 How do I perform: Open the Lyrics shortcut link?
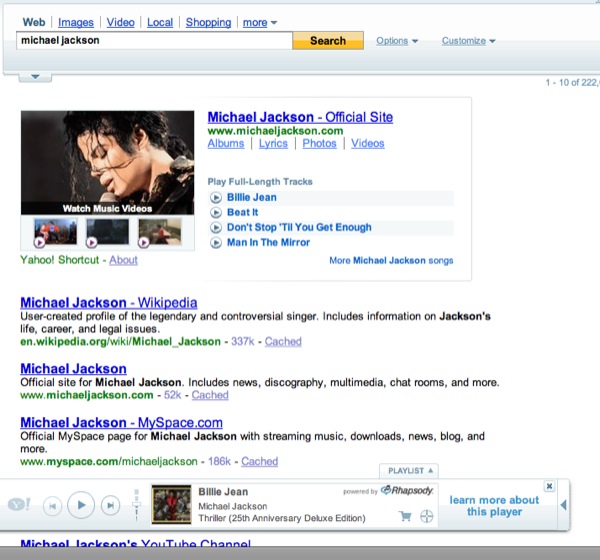pyautogui.click(x=273, y=144)
